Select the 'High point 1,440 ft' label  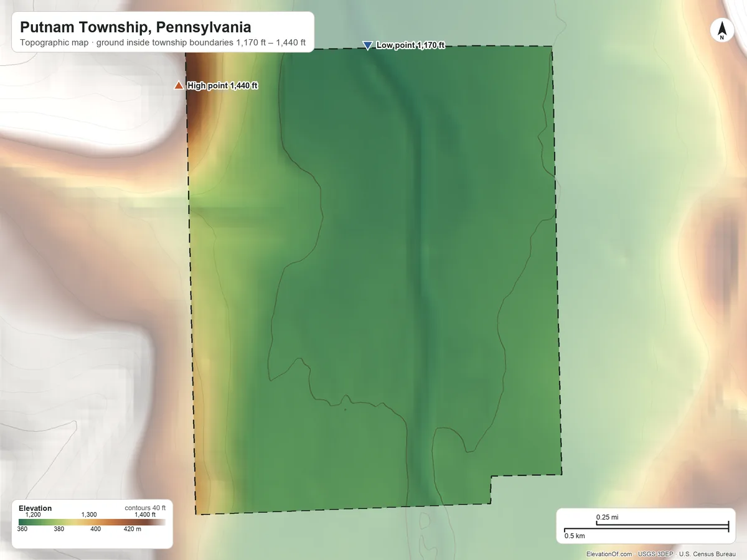(222, 86)
